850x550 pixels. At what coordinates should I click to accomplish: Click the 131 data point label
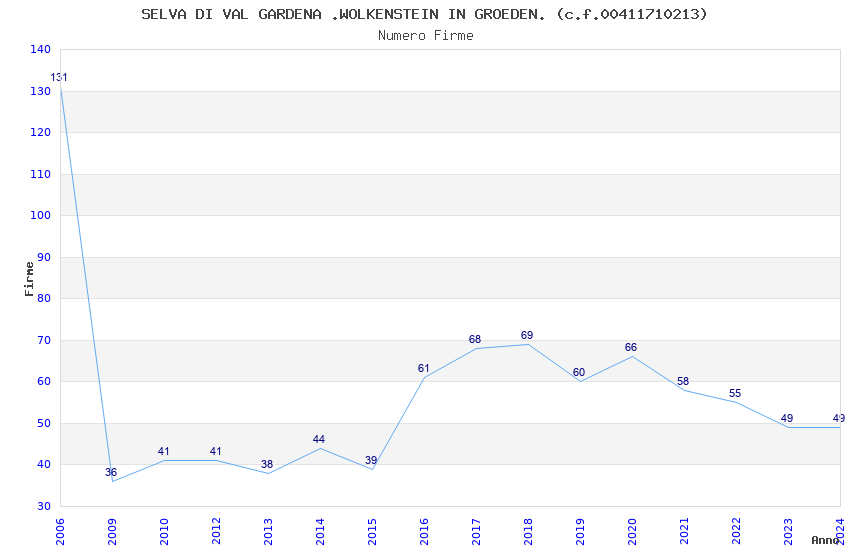(59, 77)
